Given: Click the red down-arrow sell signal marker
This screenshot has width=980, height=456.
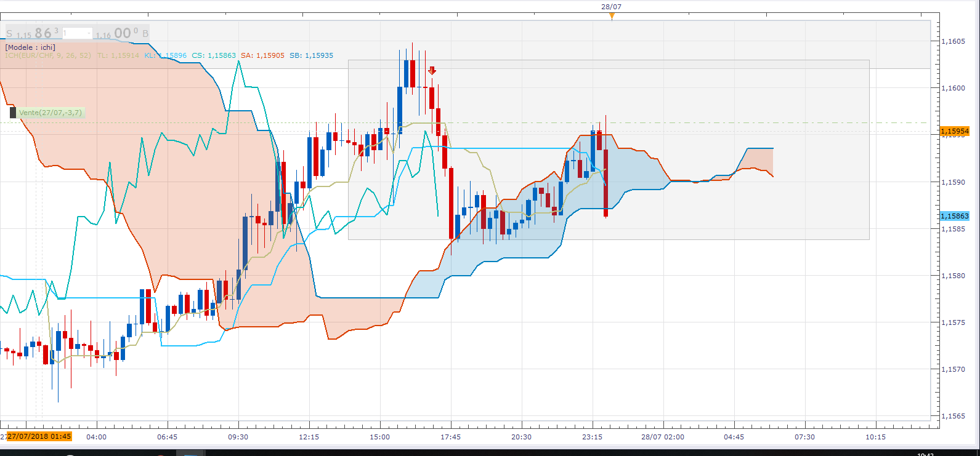Looking at the screenshot, I should 432,71.
